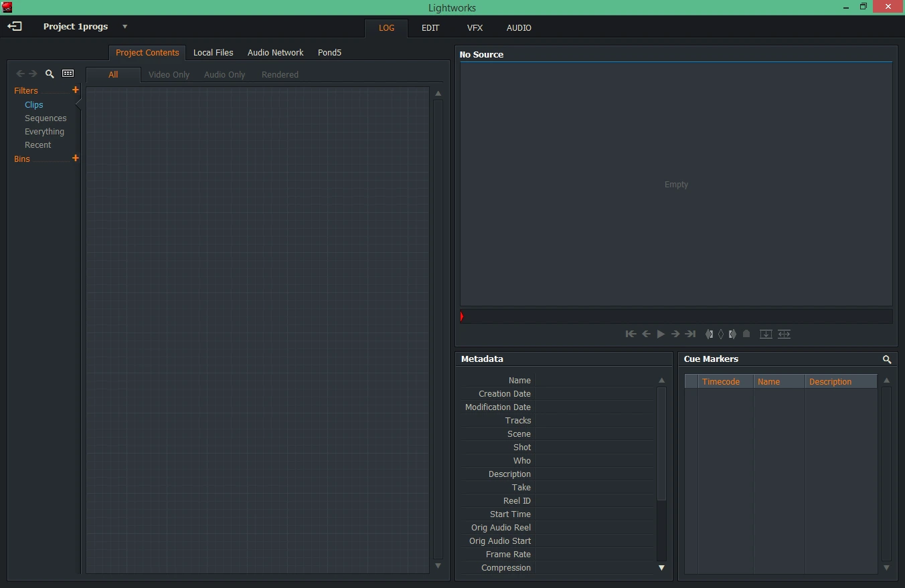This screenshot has height=588, width=905.
Task: Click the play button under the source viewer
Action: point(661,334)
